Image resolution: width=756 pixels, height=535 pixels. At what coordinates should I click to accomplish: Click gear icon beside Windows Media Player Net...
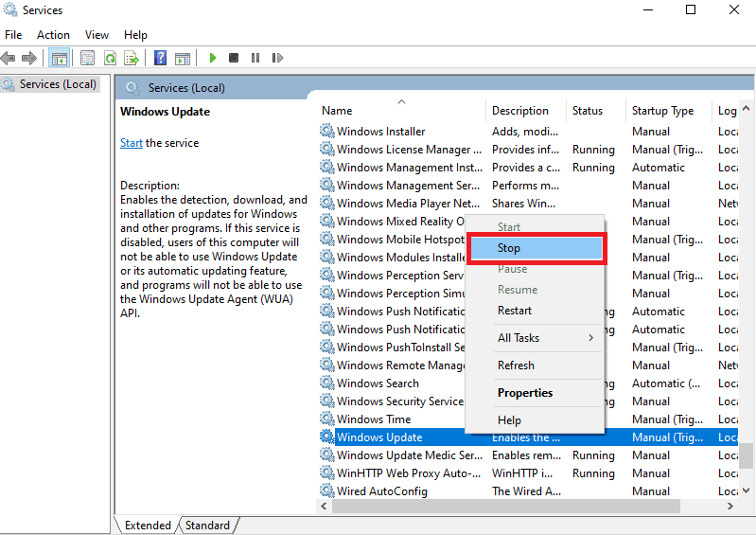tap(326, 203)
